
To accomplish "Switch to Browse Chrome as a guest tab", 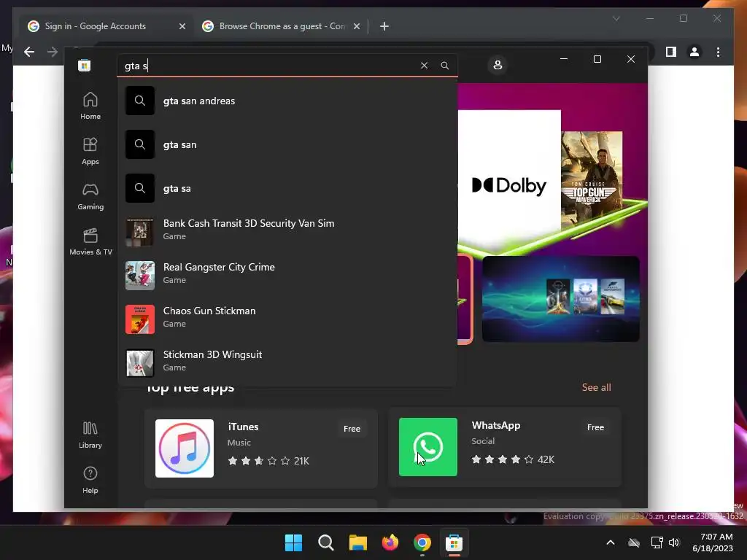I will pyautogui.click(x=282, y=26).
